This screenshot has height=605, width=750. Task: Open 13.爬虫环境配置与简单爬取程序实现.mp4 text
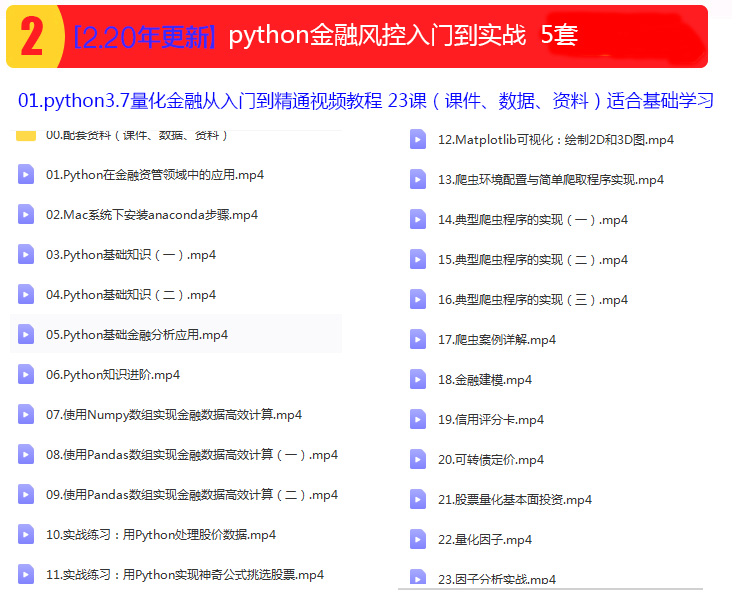coord(551,180)
